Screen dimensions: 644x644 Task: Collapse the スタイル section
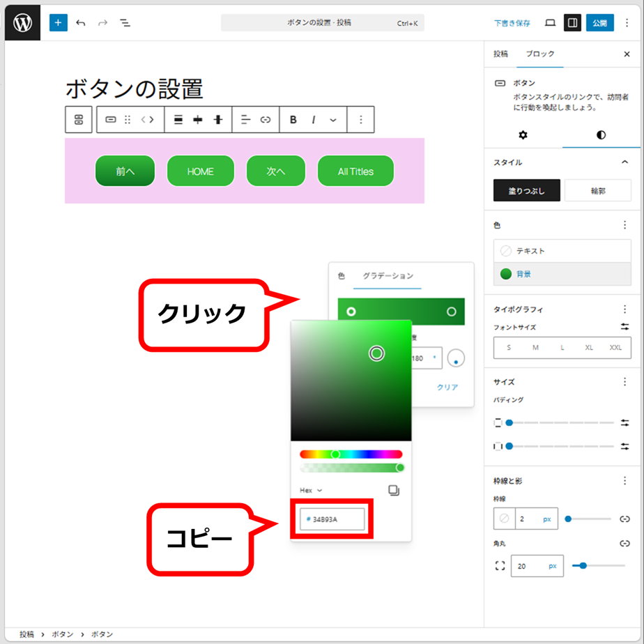click(x=624, y=162)
